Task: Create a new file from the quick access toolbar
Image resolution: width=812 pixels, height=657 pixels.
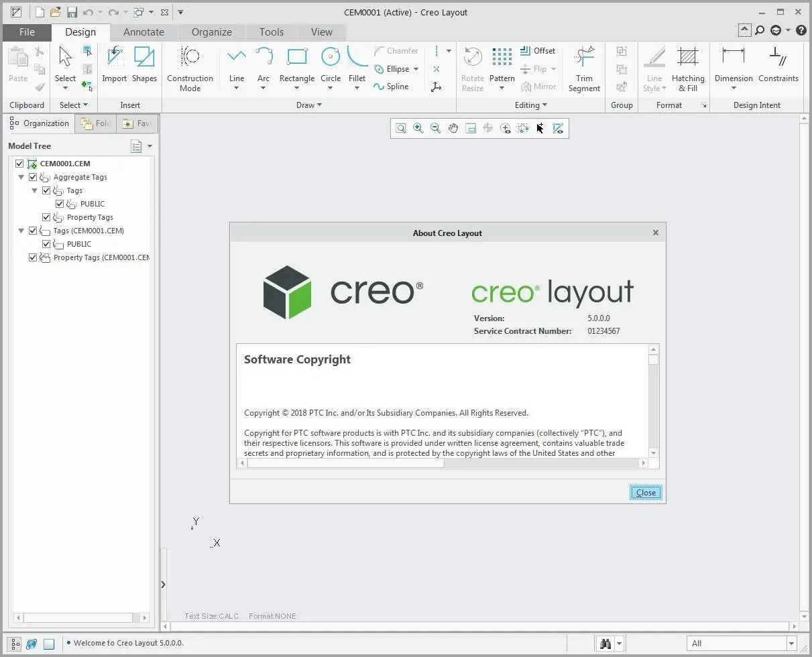Action: tap(40, 12)
